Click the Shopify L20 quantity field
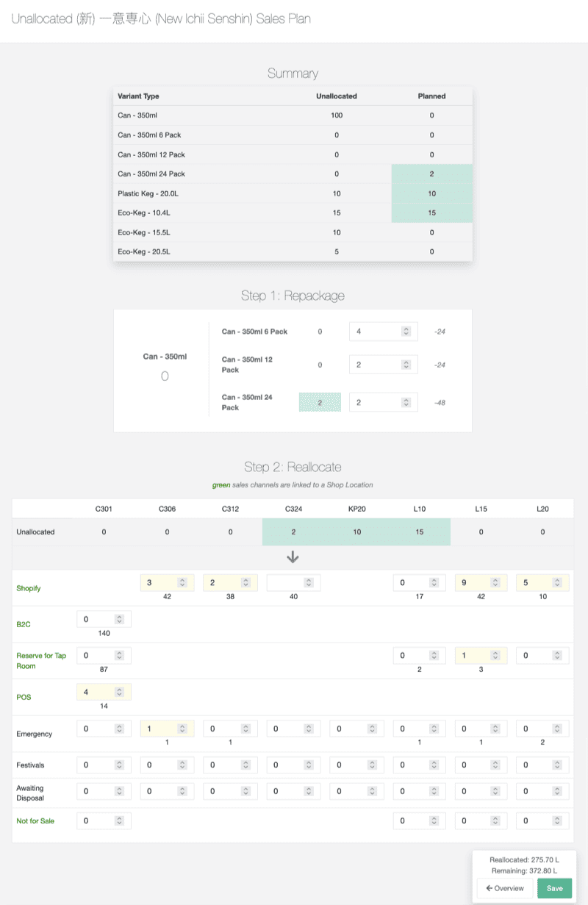This screenshot has width=588, height=905. pos(542,583)
